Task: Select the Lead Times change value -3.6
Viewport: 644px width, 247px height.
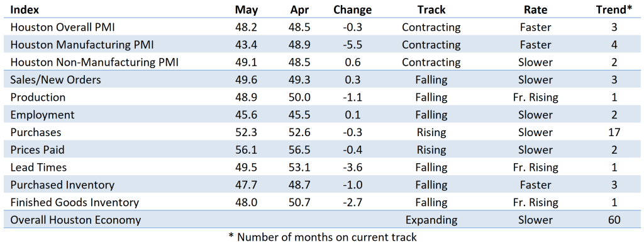Action: click(352, 168)
